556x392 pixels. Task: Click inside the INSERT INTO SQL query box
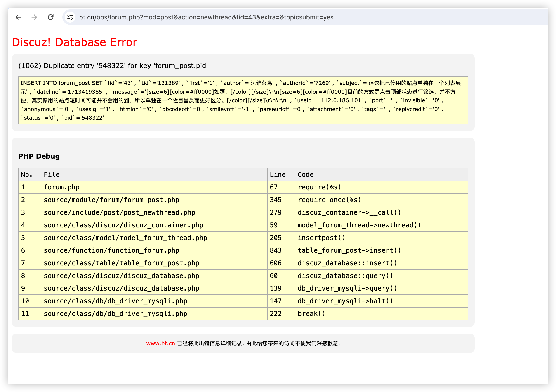click(243, 100)
